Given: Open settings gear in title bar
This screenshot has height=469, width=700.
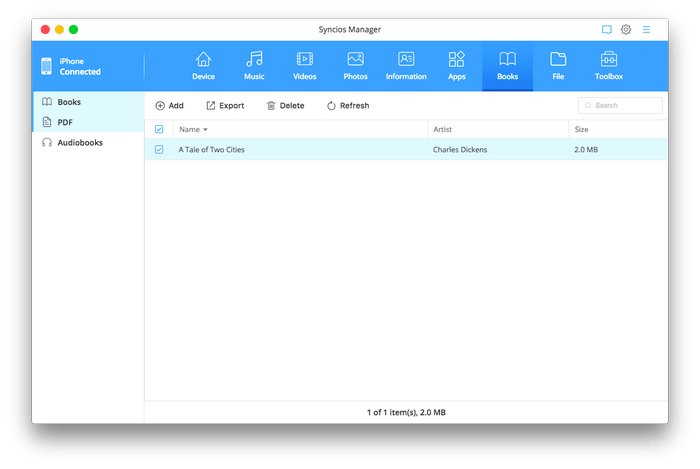Looking at the screenshot, I should pos(626,29).
